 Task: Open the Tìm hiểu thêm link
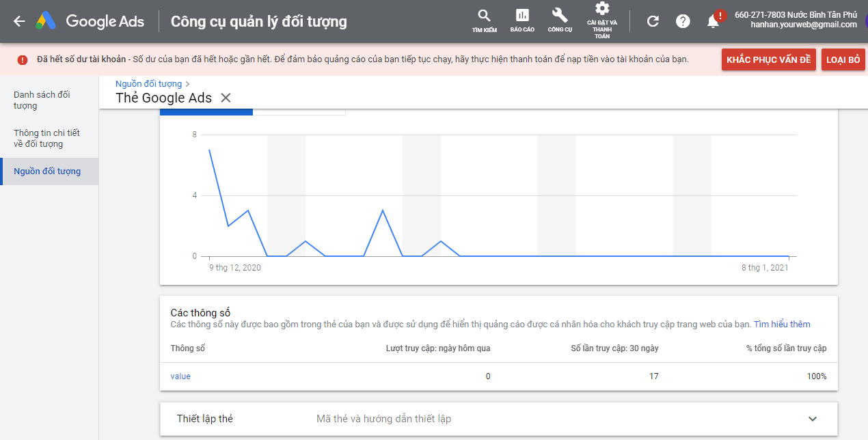pos(782,324)
